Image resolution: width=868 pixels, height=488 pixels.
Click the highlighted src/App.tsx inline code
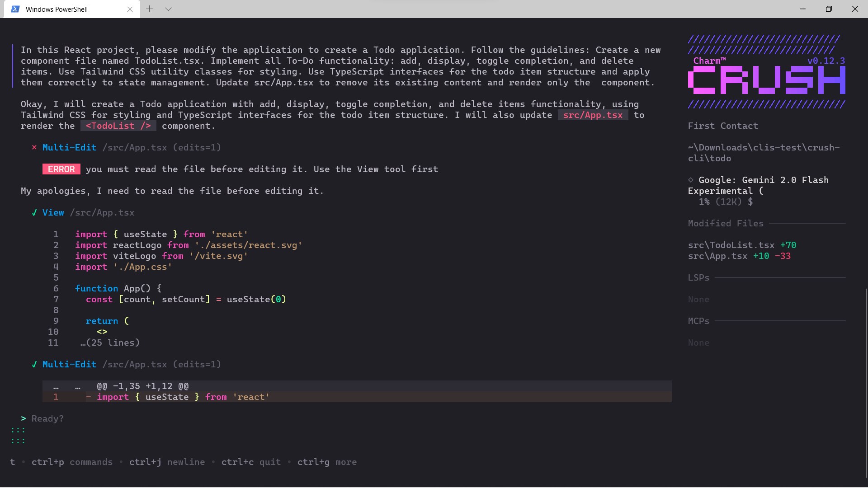[593, 115]
